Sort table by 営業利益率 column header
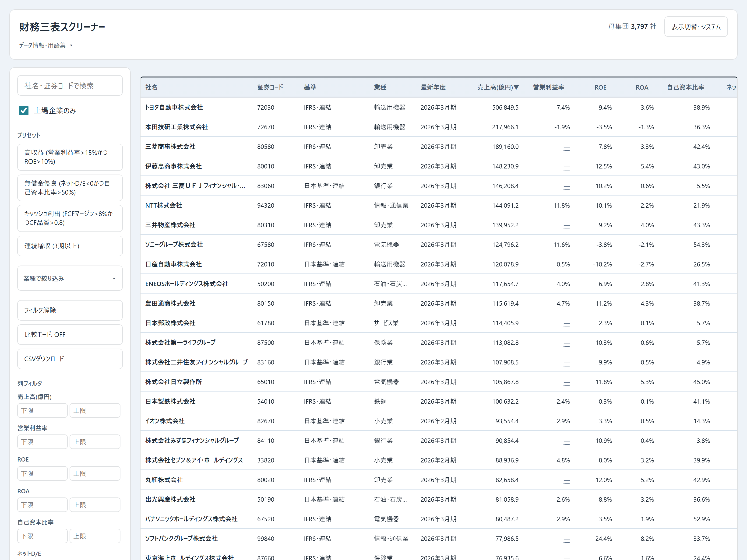Viewport: 747px width, 560px height. click(x=549, y=87)
